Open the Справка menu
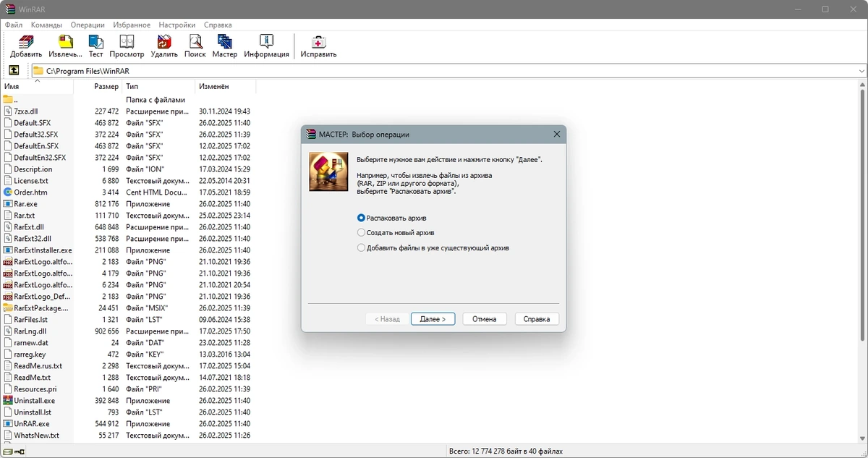Viewport: 868px width, 458px height. pyautogui.click(x=218, y=25)
